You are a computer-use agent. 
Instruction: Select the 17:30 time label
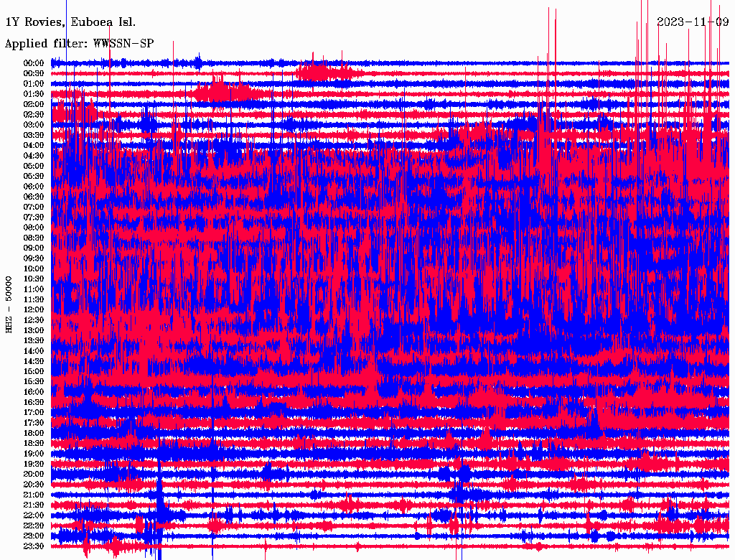(34, 423)
